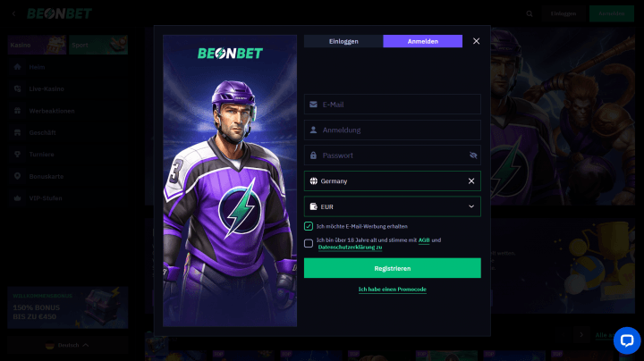
Task: Open the Ich habe einen Promocode link
Action: point(393,290)
